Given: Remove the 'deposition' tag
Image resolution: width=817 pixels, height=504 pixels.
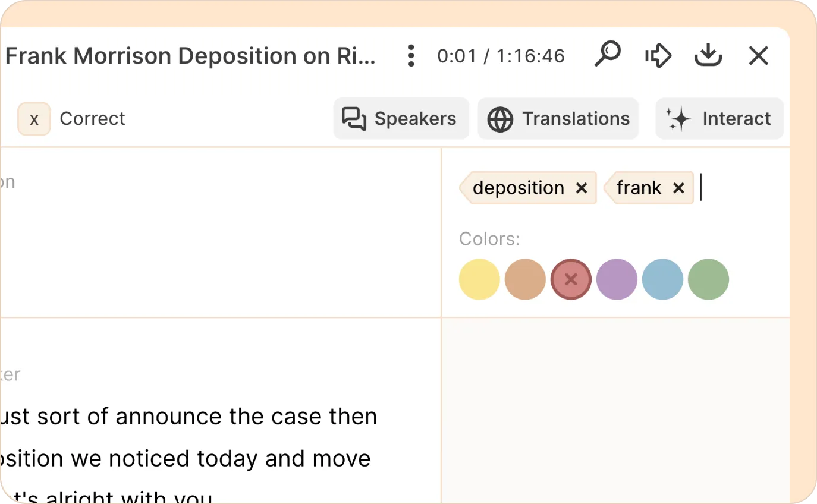Looking at the screenshot, I should (x=582, y=188).
